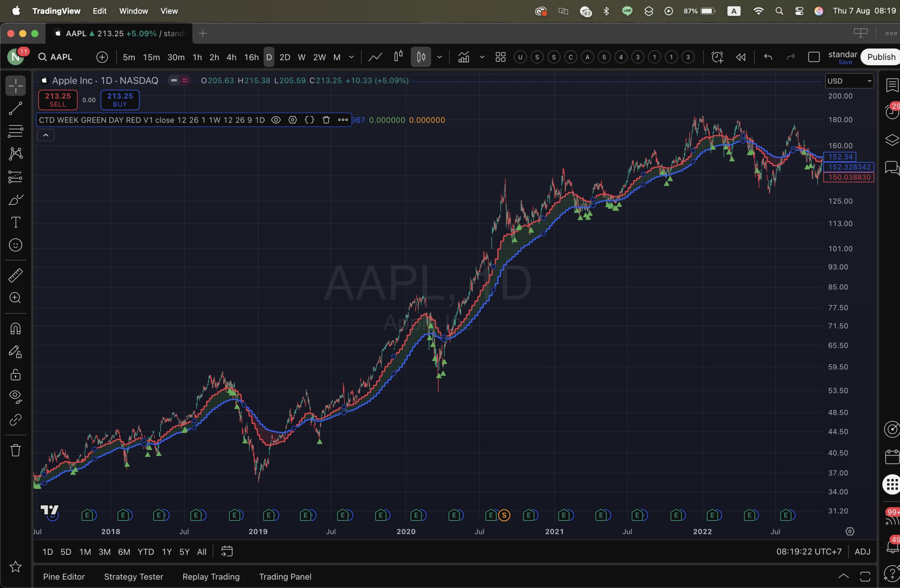Activate the ruler measure tool
This screenshot has height=588, width=900.
coord(15,275)
